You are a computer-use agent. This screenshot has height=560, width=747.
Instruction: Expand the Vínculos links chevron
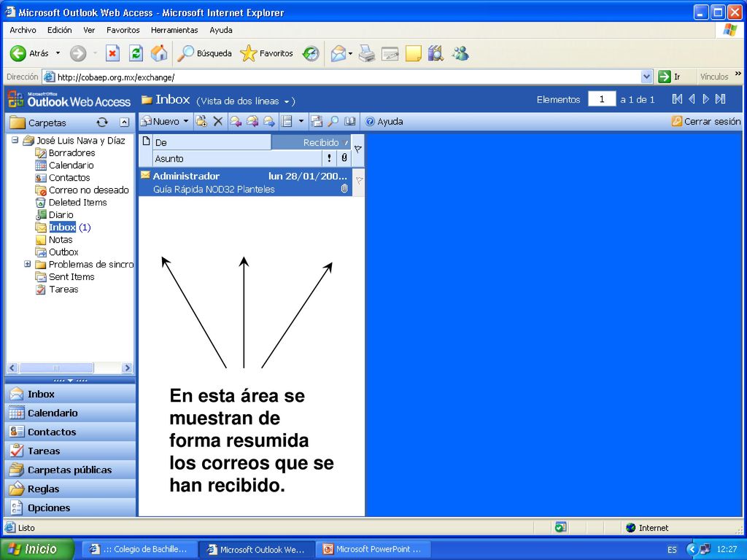pos(738,74)
